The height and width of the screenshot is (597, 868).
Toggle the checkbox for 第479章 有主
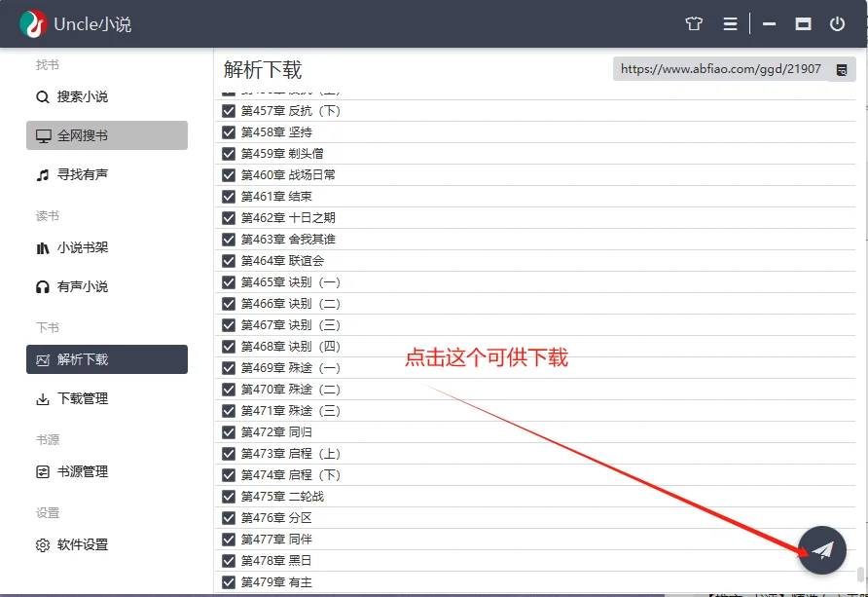[x=227, y=581]
